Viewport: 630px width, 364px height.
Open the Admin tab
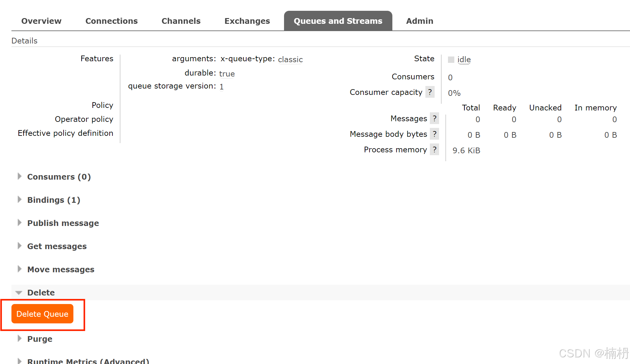[419, 21]
